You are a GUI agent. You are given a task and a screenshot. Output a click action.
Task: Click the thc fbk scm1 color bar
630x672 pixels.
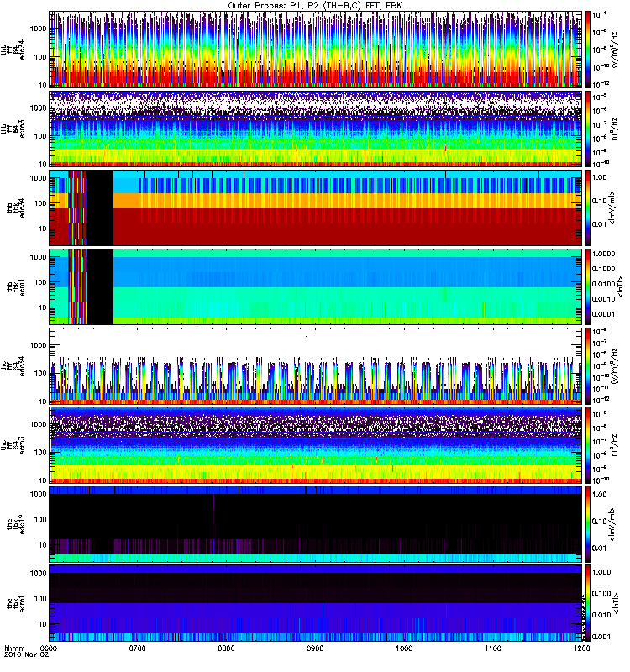coord(588,603)
